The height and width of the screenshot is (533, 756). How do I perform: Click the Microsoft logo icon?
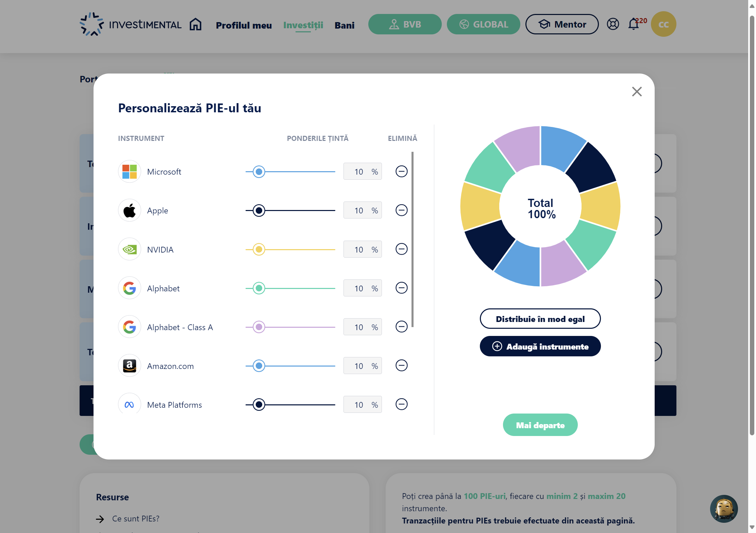(130, 172)
